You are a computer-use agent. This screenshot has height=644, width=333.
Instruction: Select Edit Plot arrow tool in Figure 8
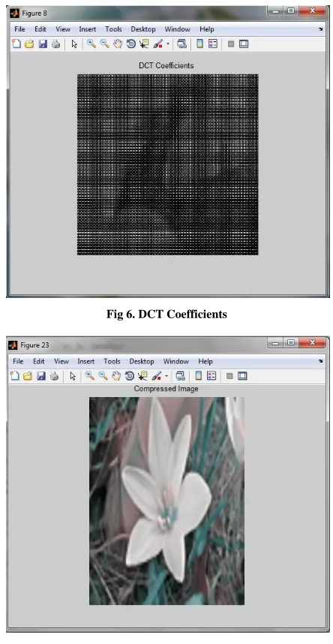[74, 44]
